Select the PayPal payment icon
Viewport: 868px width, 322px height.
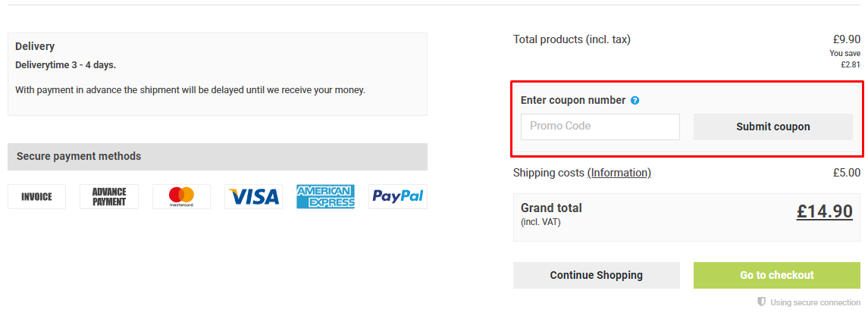[x=397, y=197]
